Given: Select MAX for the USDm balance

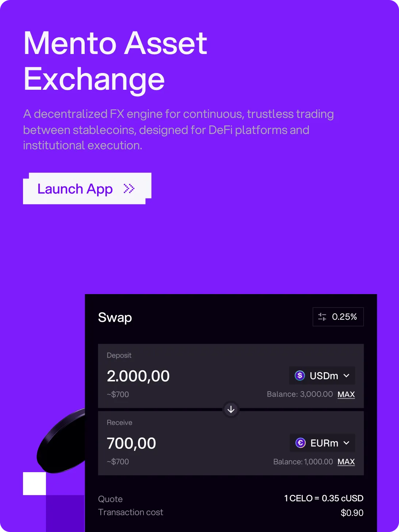Looking at the screenshot, I should pyautogui.click(x=346, y=394).
